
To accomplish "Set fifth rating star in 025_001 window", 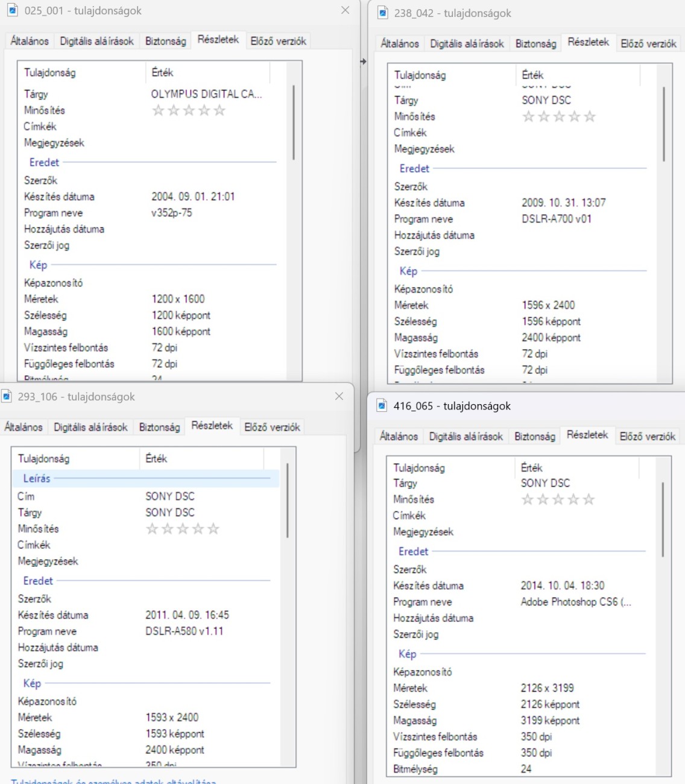I will (219, 110).
